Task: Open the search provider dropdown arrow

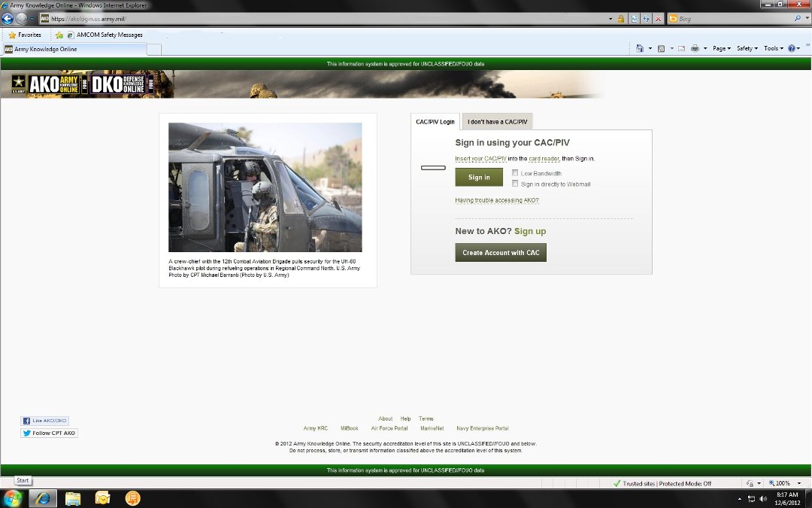Action: pyautogui.click(x=807, y=19)
